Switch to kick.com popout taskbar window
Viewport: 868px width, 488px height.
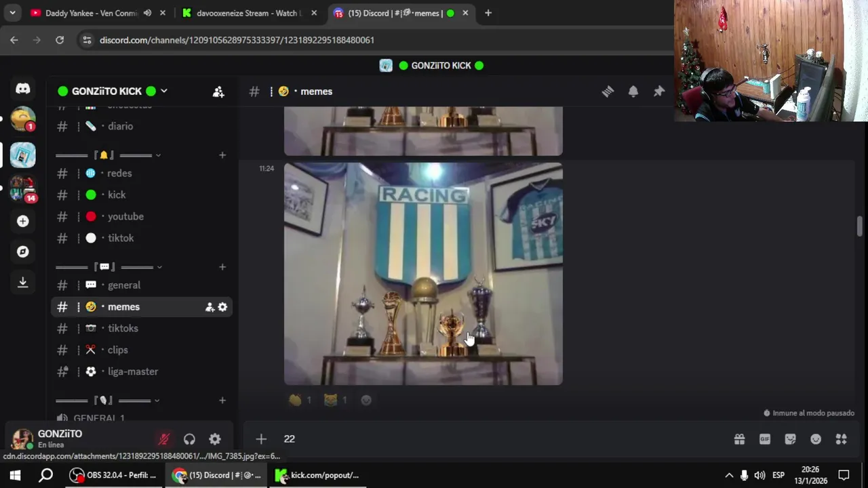317,475
